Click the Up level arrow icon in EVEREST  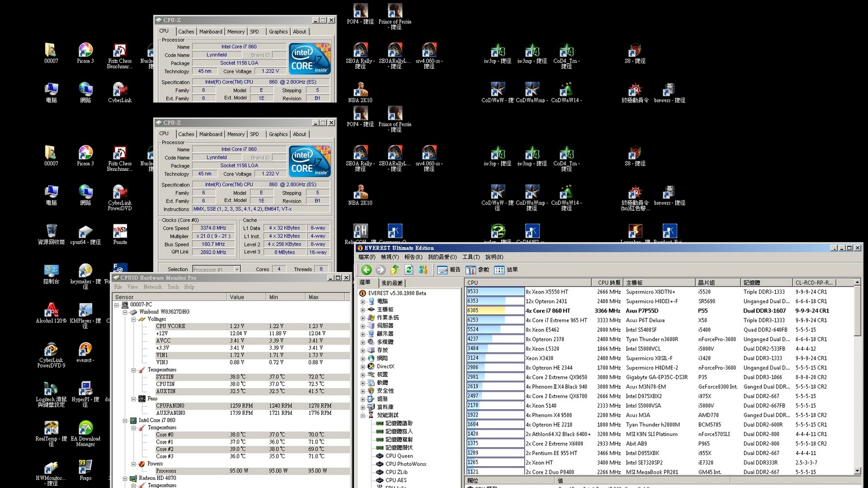click(395, 269)
